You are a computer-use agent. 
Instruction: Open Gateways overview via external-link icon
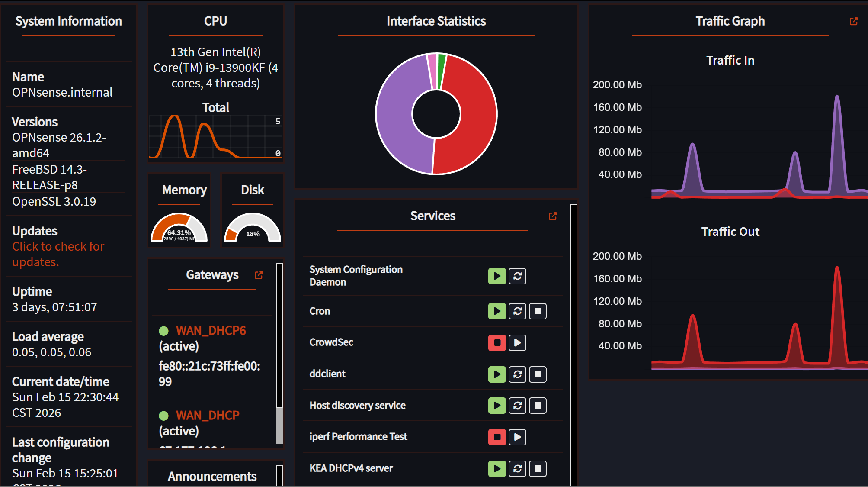click(x=258, y=274)
